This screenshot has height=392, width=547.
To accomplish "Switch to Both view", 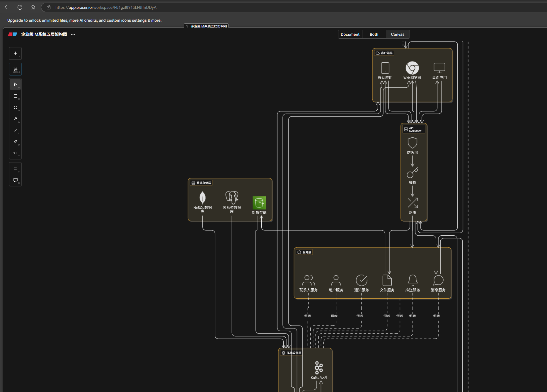I will pyautogui.click(x=374, y=34).
